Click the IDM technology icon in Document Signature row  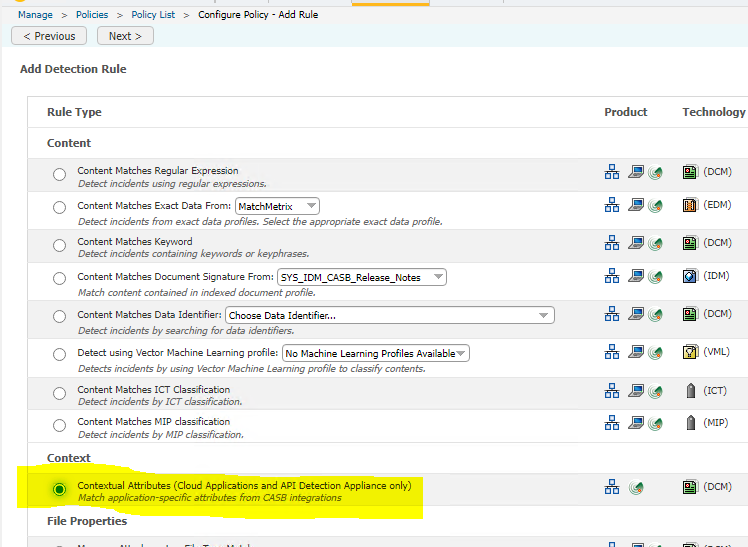[690, 277]
